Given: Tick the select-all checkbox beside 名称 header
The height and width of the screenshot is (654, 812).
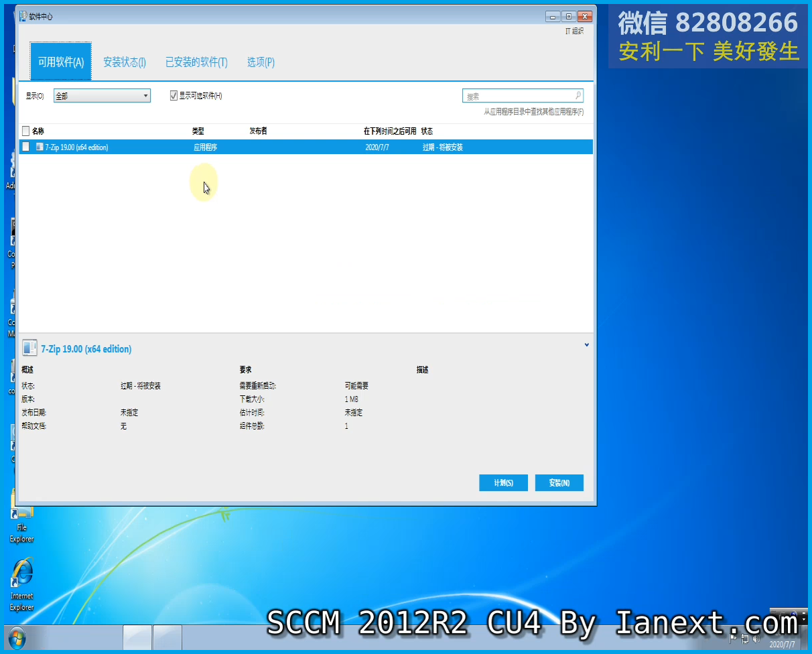Looking at the screenshot, I should pos(26,131).
